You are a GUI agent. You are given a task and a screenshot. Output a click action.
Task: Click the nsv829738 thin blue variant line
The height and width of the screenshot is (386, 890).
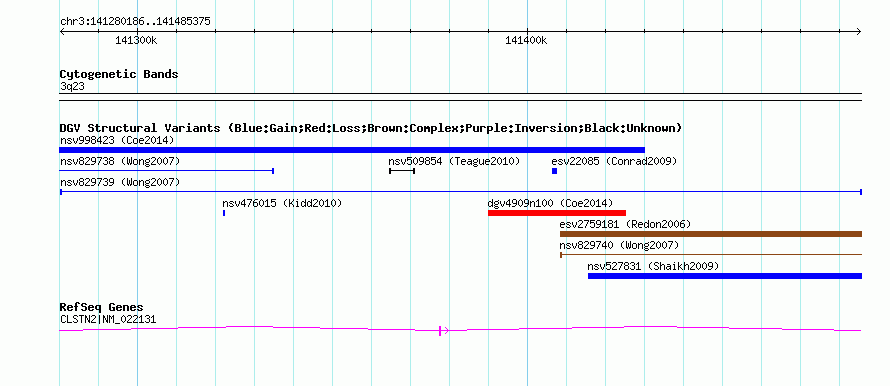pos(167,170)
